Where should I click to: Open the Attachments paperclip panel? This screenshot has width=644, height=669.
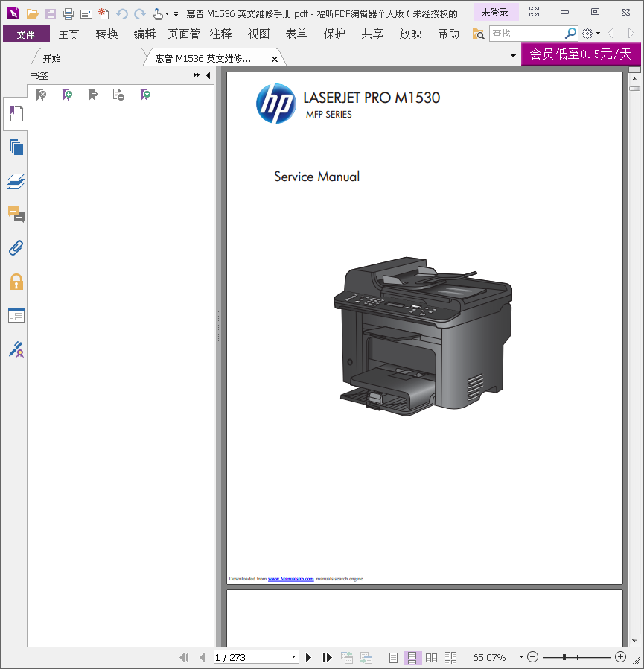(x=16, y=248)
